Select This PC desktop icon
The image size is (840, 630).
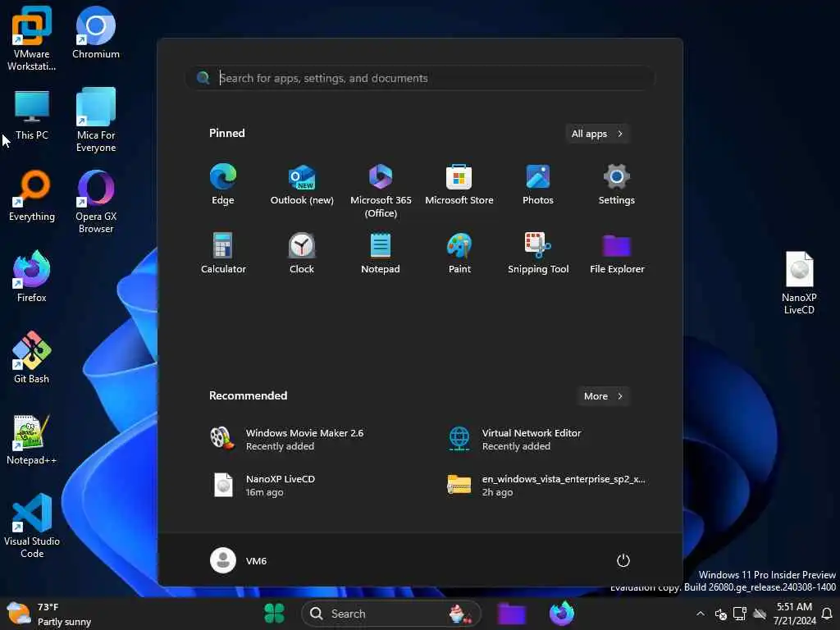pos(32,115)
